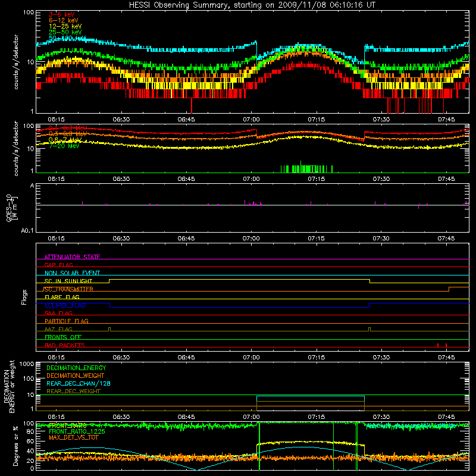The width and height of the screenshot is (476, 476).
Task: Click the ECLIPSE_FLAG label
Action: point(65,305)
